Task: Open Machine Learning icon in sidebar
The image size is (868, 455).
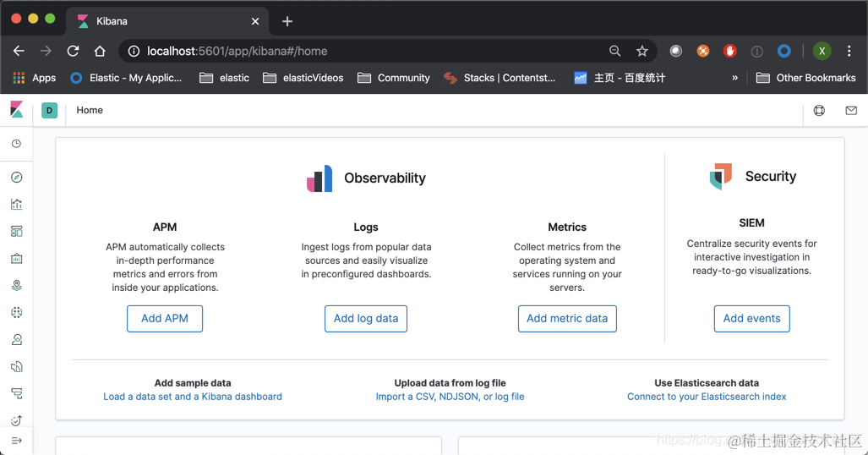Action: tap(17, 313)
